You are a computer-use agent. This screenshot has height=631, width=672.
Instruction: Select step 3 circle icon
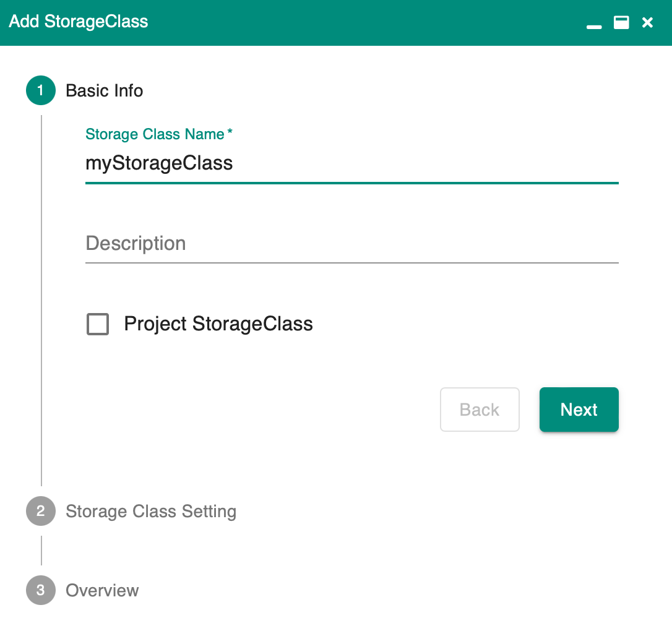pyautogui.click(x=41, y=590)
